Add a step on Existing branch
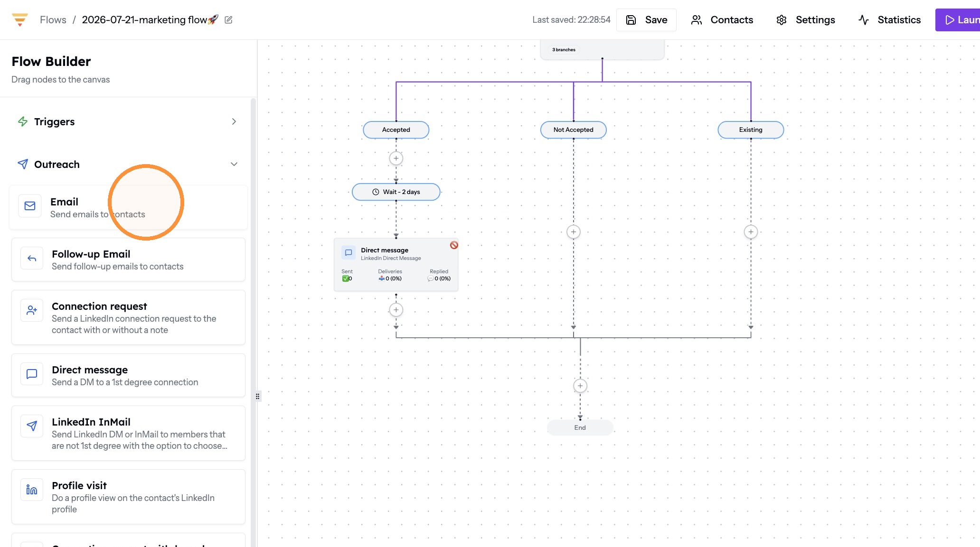 tap(751, 232)
